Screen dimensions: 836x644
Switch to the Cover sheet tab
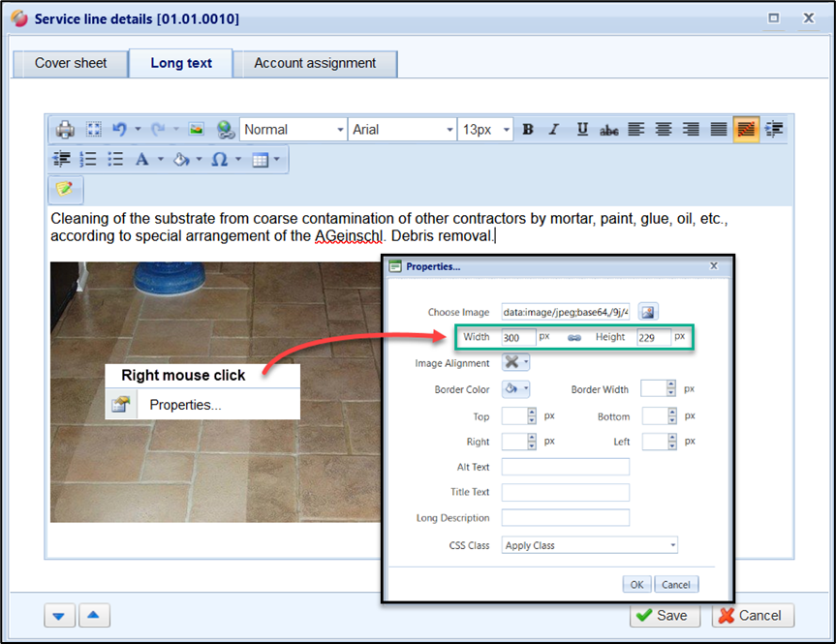[71, 63]
